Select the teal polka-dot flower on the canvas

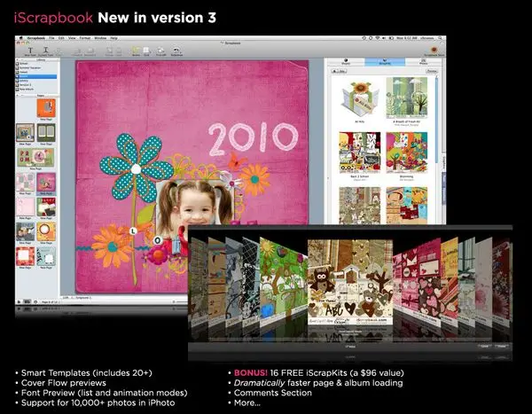point(137,168)
